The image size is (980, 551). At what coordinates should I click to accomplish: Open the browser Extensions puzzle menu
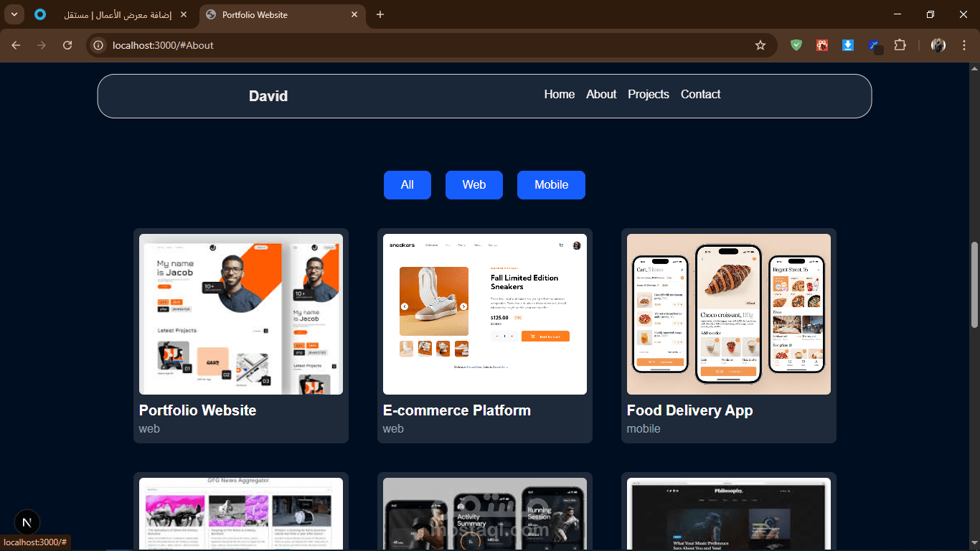click(900, 45)
